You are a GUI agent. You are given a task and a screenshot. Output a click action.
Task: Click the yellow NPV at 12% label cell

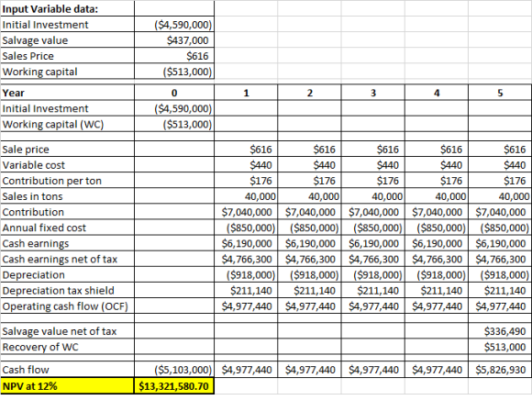67,385
